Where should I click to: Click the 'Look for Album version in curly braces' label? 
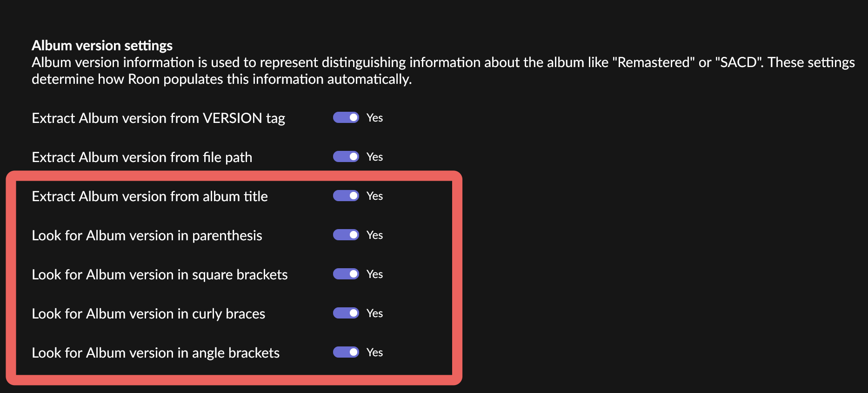click(148, 314)
